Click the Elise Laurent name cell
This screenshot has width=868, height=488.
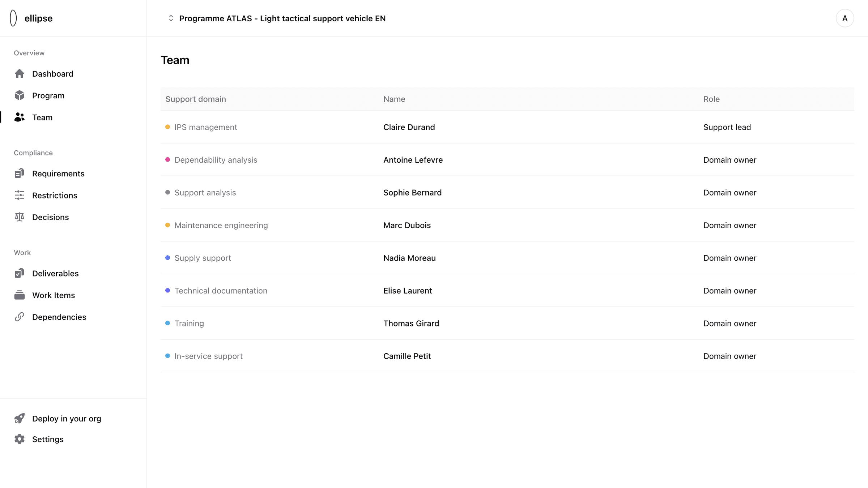(408, 290)
